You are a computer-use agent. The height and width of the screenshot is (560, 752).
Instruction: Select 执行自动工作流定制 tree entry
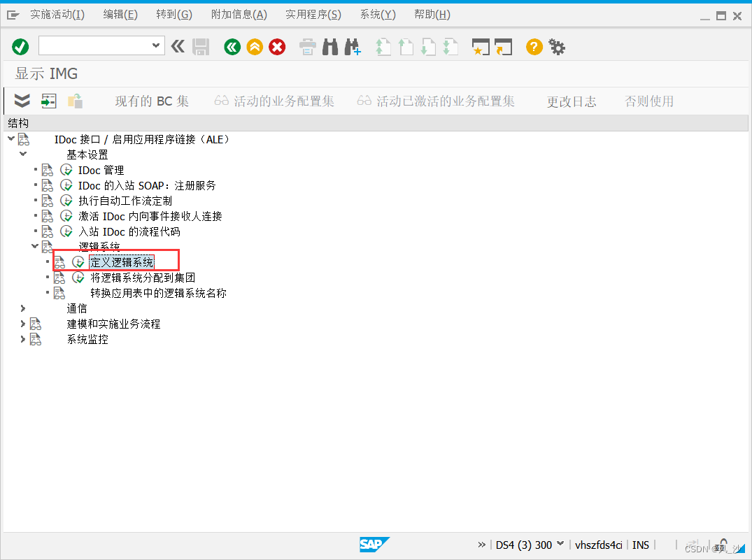[125, 201]
